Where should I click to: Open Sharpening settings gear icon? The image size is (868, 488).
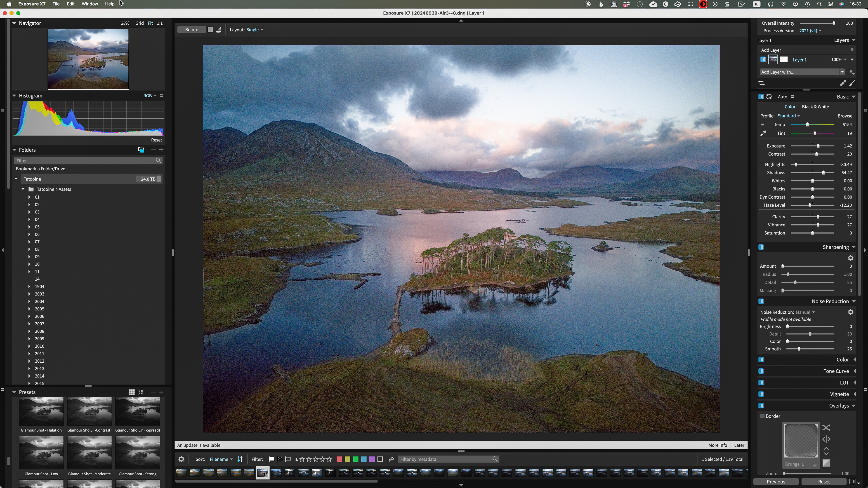[850, 258]
